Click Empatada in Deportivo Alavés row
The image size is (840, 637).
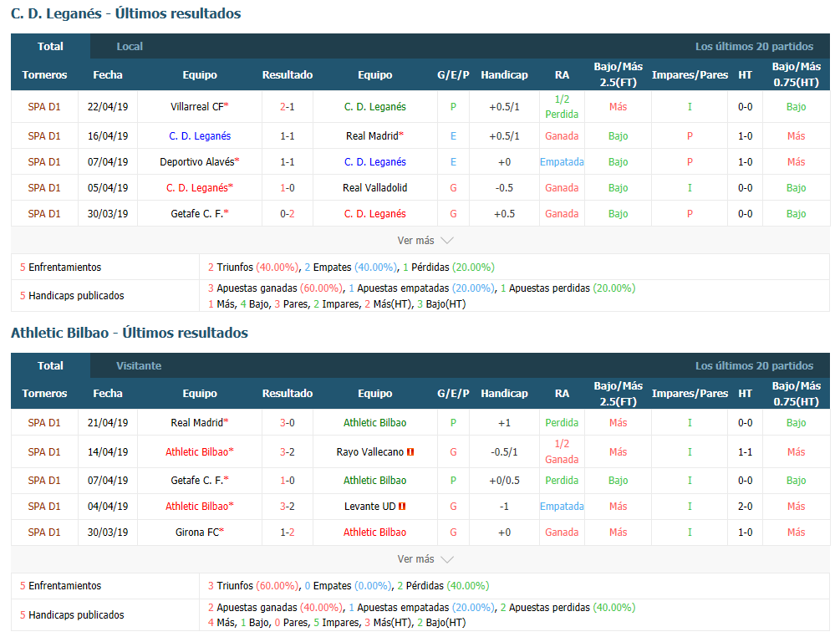pos(562,162)
